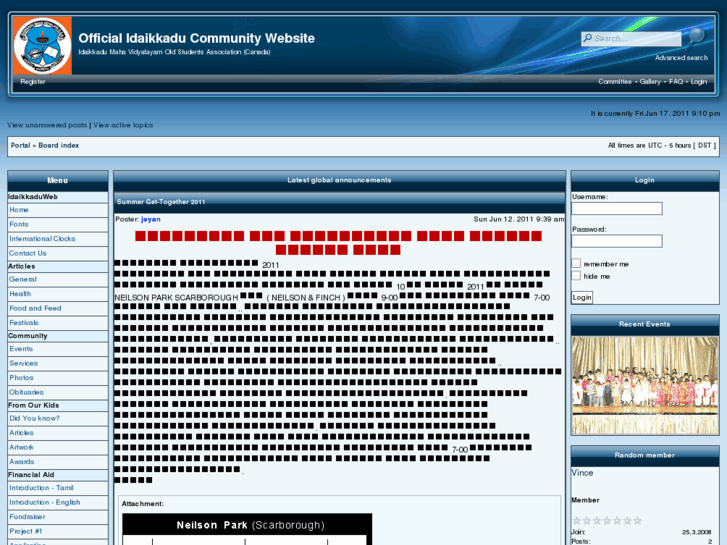Open Fonts menu item

[x=19, y=224]
